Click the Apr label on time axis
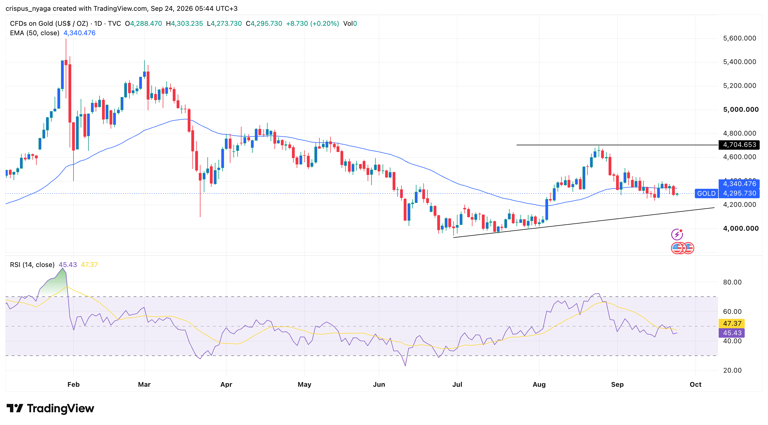 tap(226, 385)
